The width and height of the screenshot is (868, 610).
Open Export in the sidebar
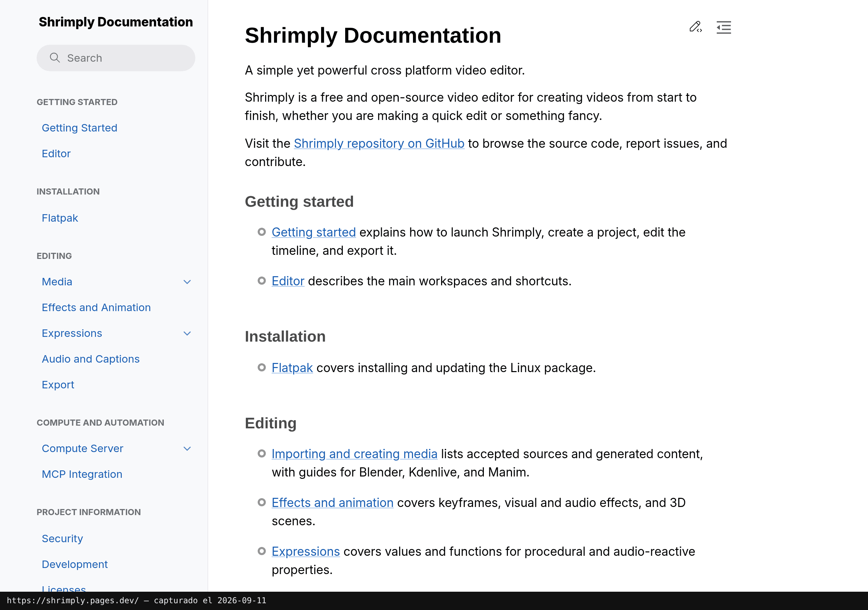point(58,385)
